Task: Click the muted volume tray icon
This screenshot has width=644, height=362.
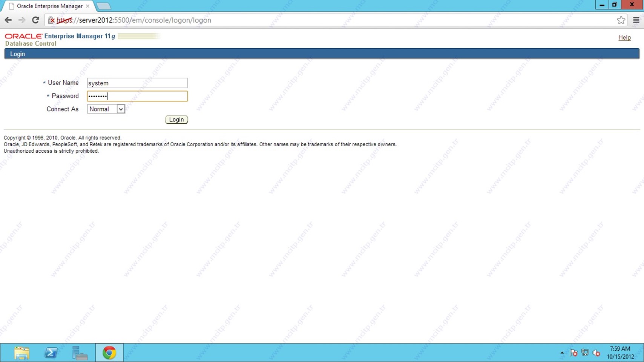Action: pos(596,353)
